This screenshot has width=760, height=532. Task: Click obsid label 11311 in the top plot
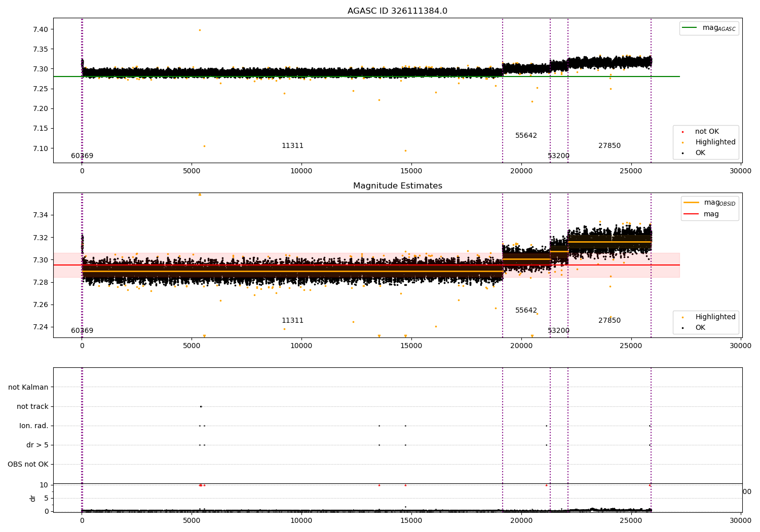292,146
